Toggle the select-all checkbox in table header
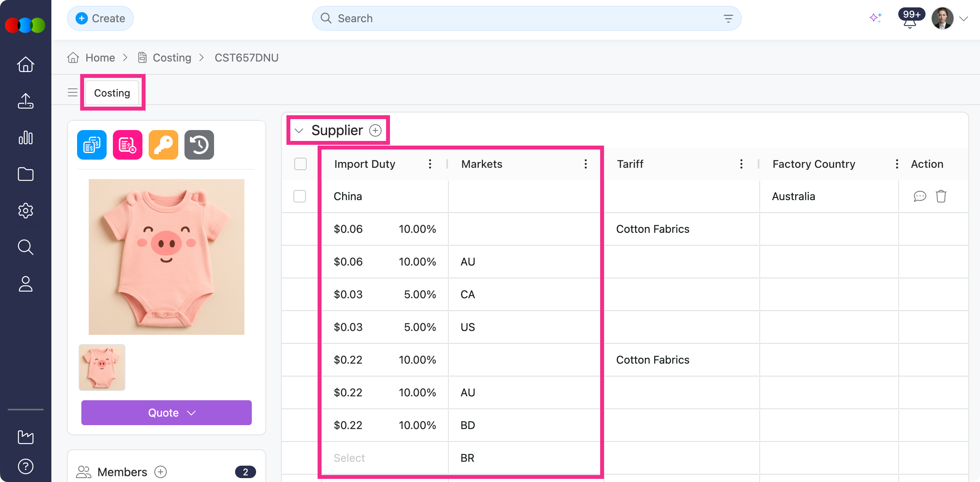The height and width of the screenshot is (482, 980). pyautogui.click(x=300, y=164)
